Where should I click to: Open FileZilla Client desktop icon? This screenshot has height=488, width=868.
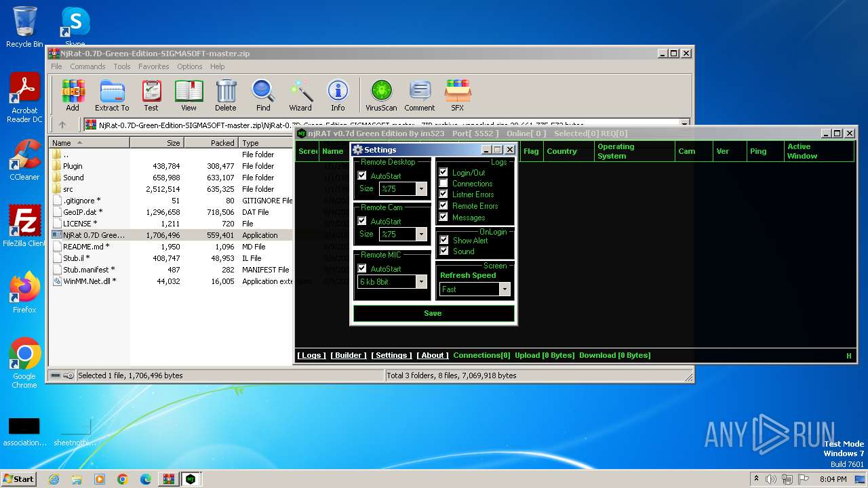pos(24,226)
